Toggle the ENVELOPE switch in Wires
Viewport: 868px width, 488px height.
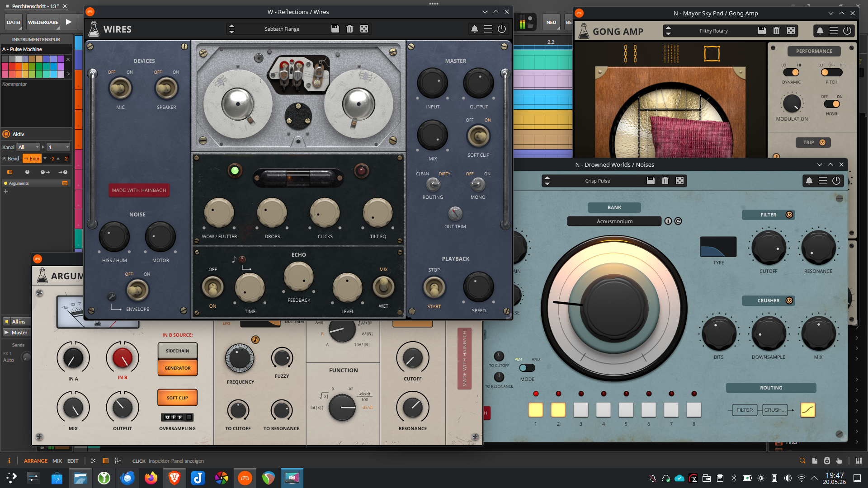click(137, 290)
